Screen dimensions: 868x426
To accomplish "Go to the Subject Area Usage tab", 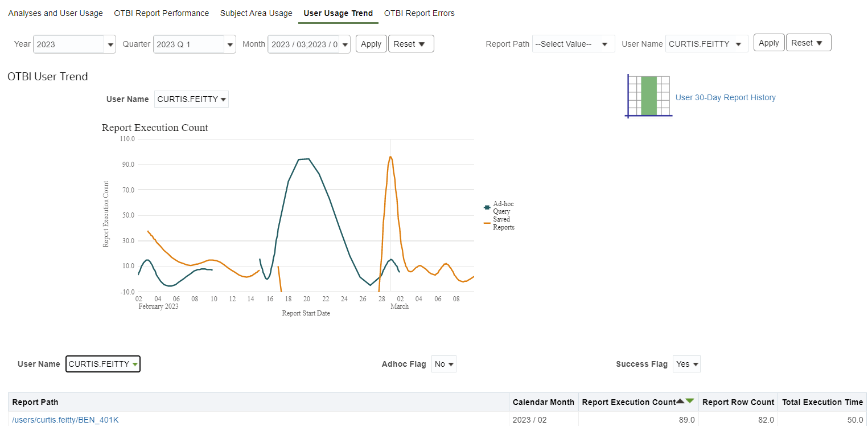I will point(256,13).
